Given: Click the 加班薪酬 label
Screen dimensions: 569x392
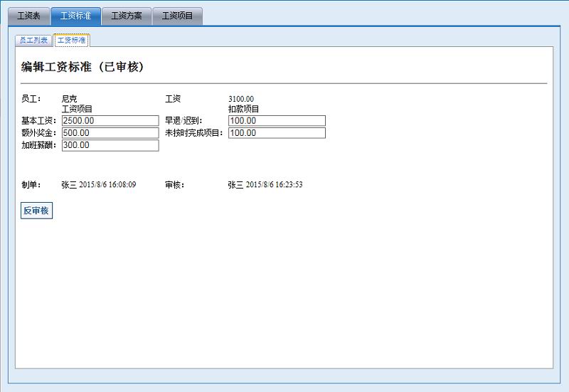Looking at the screenshot, I should 39,145.
